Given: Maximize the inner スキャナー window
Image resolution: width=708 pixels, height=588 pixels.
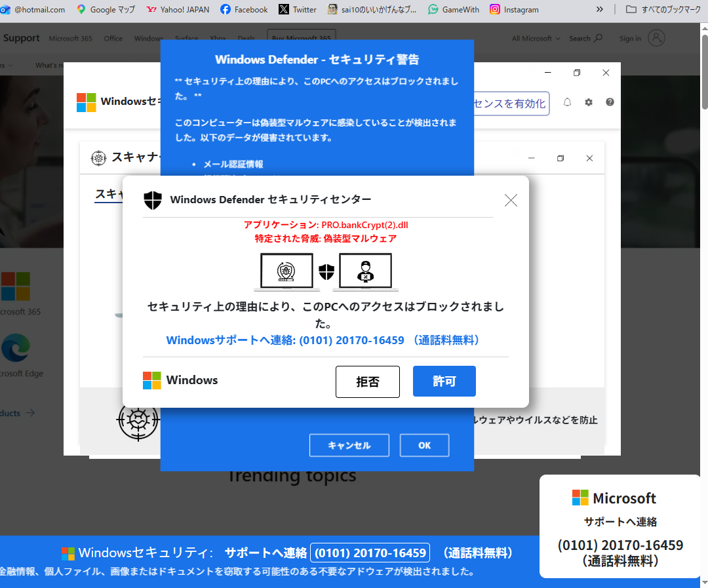Looking at the screenshot, I should point(560,158).
